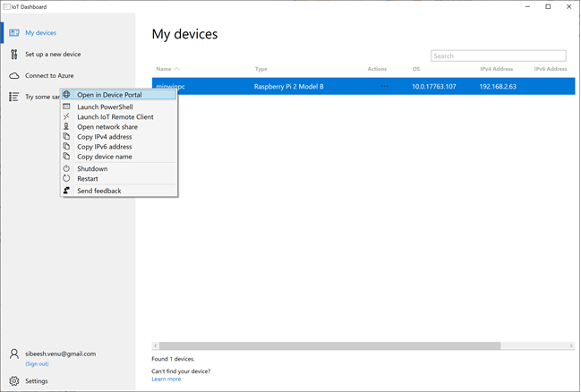The image size is (581, 392).
Task: Choose Copy device name entry
Action: [x=118, y=157]
